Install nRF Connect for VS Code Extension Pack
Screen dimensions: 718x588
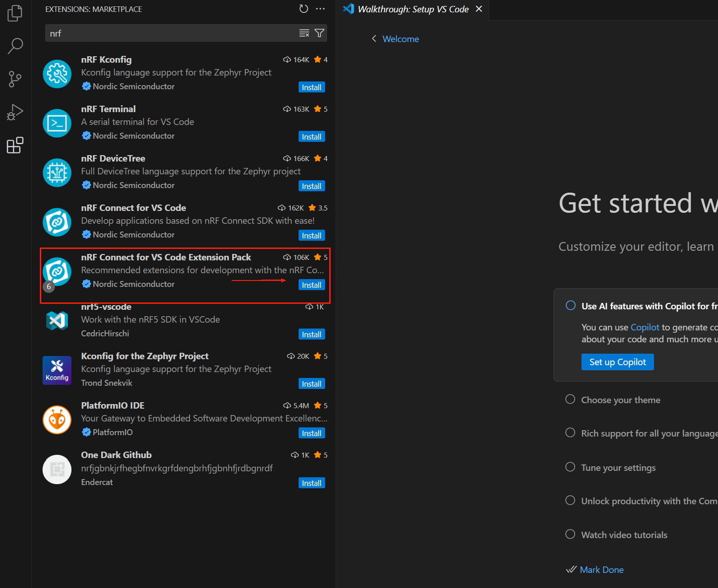point(311,285)
